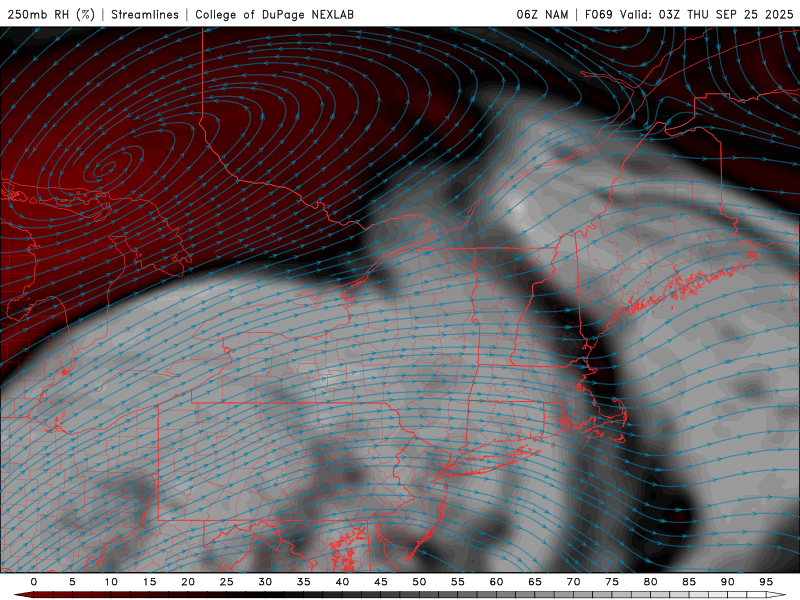Click the colorbar label "30"
The height and width of the screenshot is (600, 800).
265,582
